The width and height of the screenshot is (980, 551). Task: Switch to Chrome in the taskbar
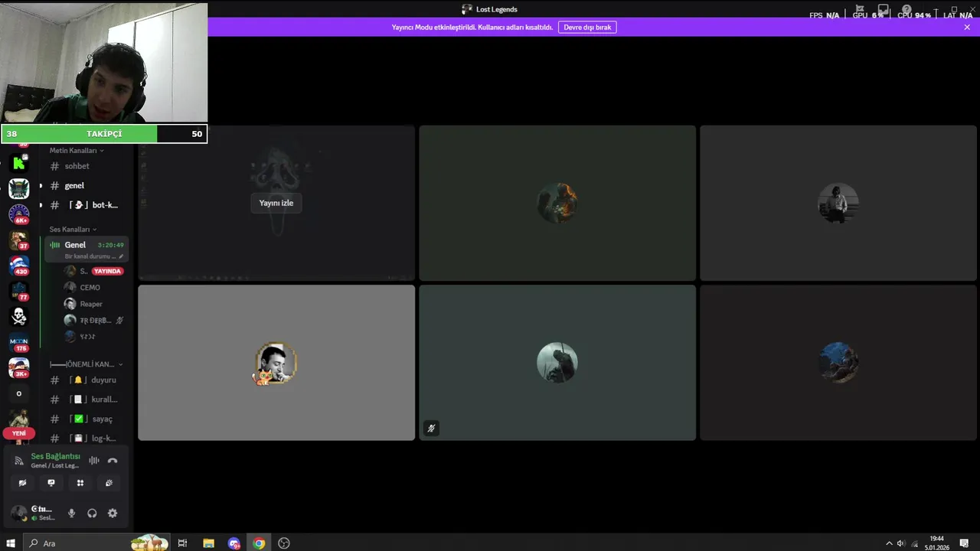259,543
